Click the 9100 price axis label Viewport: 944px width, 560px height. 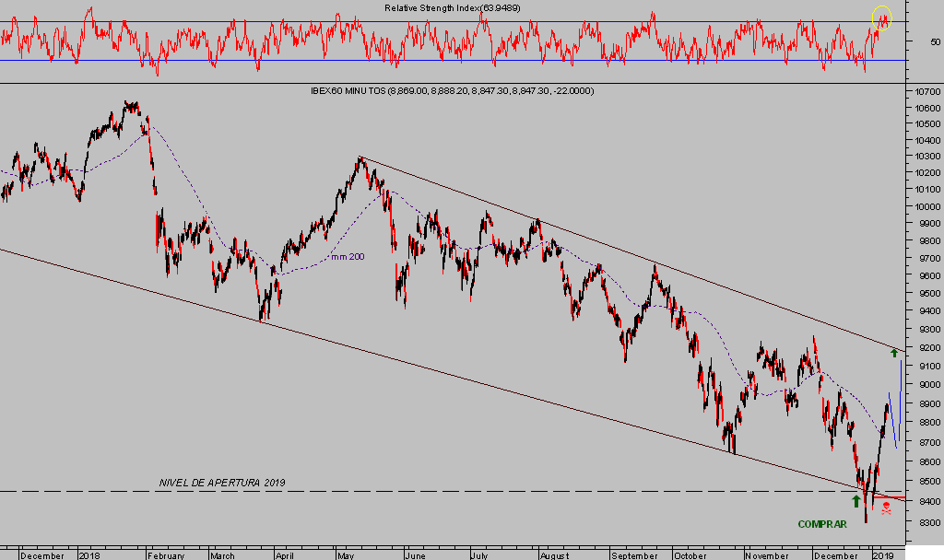point(929,366)
